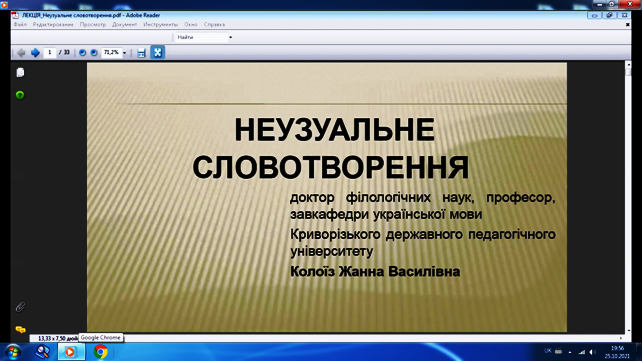This screenshot has width=643, height=362.
Task: Open the Comments panel icon
Action: [20, 329]
